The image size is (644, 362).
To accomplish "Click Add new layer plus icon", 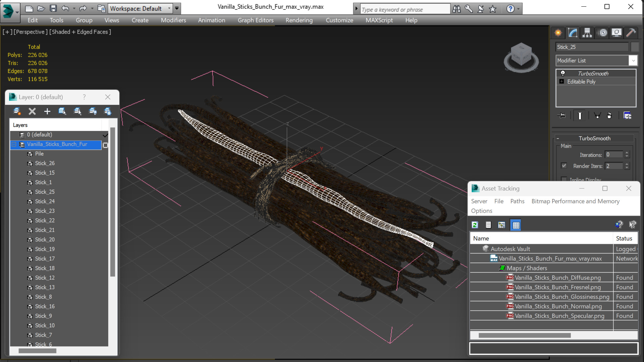I will pyautogui.click(x=47, y=112).
